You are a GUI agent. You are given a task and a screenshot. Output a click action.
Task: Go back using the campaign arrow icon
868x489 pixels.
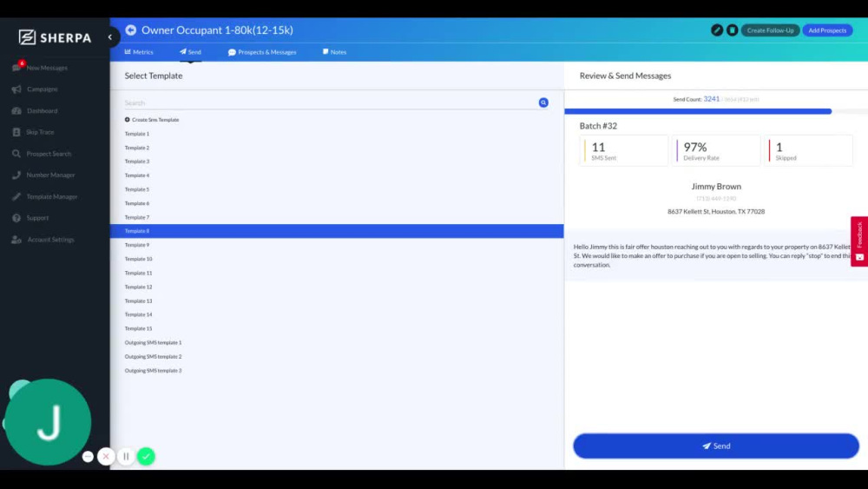click(x=131, y=30)
